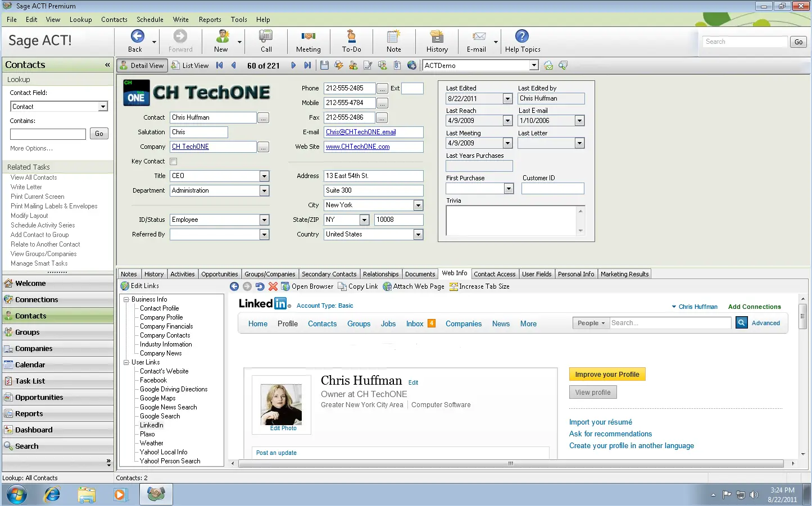Go to the previous contact record
Screen dimensions: 812x506
234,65
